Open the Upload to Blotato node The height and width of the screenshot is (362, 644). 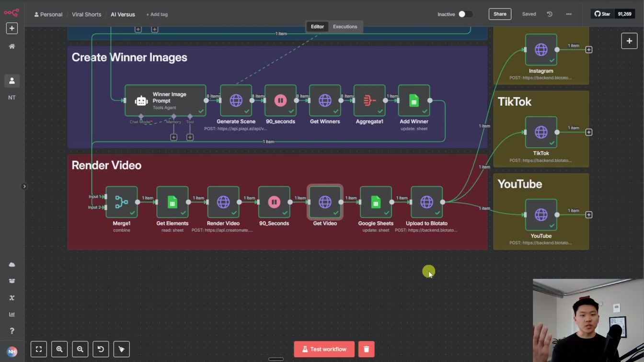pyautogui.click(x=426, y=202)
